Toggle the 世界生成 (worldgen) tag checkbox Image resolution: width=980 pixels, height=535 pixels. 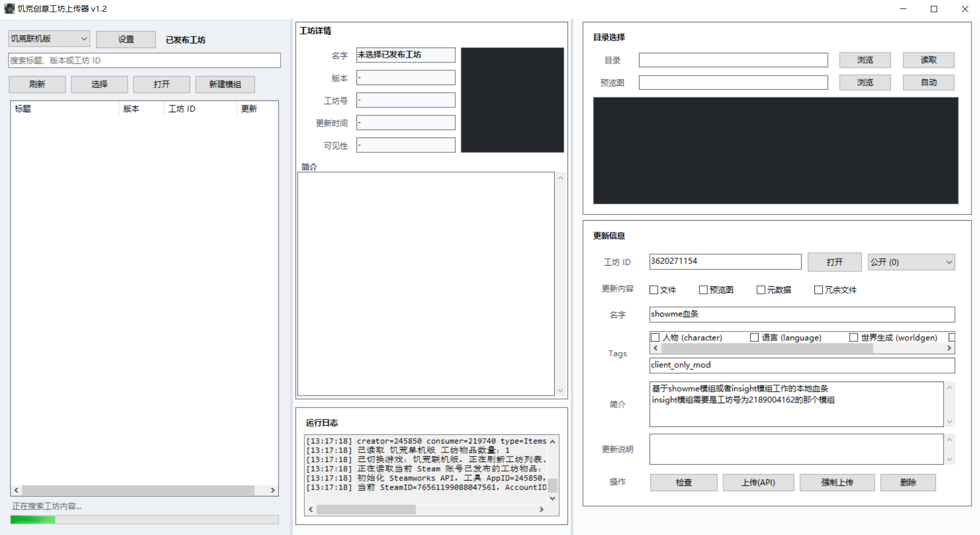click(x=853, y=337)
